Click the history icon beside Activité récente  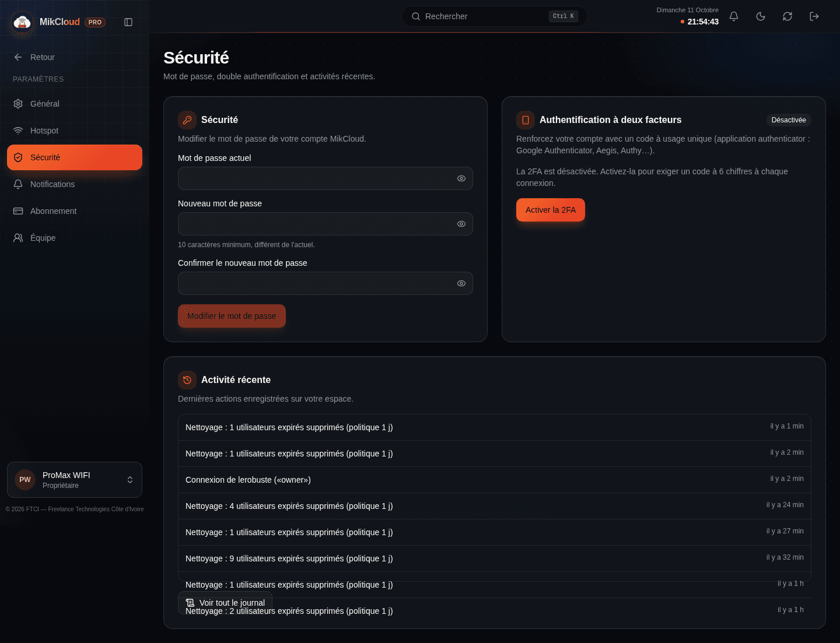(187, 380)
